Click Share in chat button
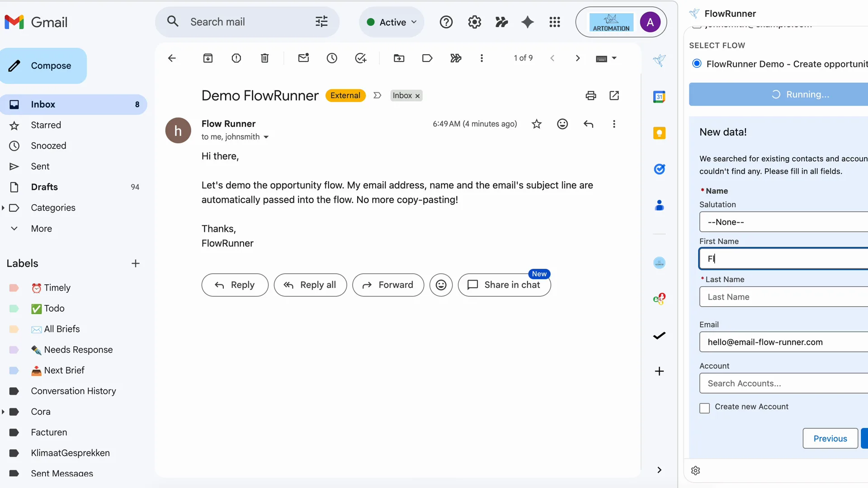Screen dimensions: 868x488 click(504, 285)
